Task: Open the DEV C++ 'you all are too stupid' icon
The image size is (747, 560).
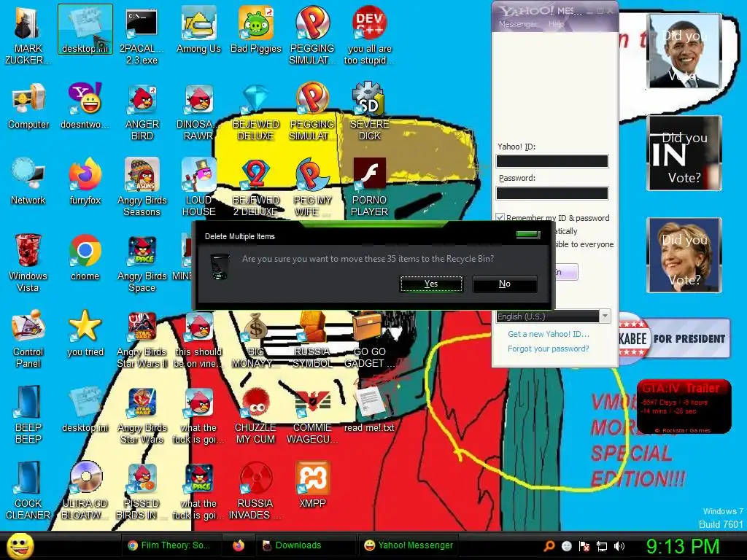Action: 370,36
